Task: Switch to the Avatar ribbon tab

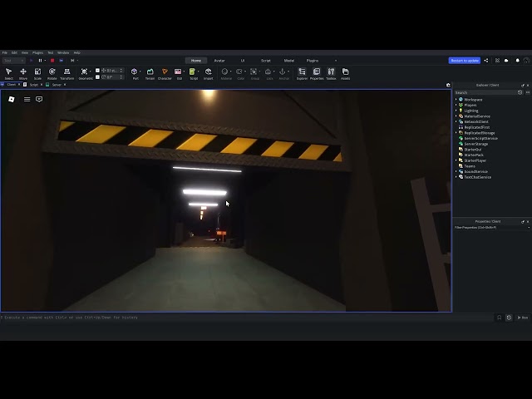Action: point(219,61)
